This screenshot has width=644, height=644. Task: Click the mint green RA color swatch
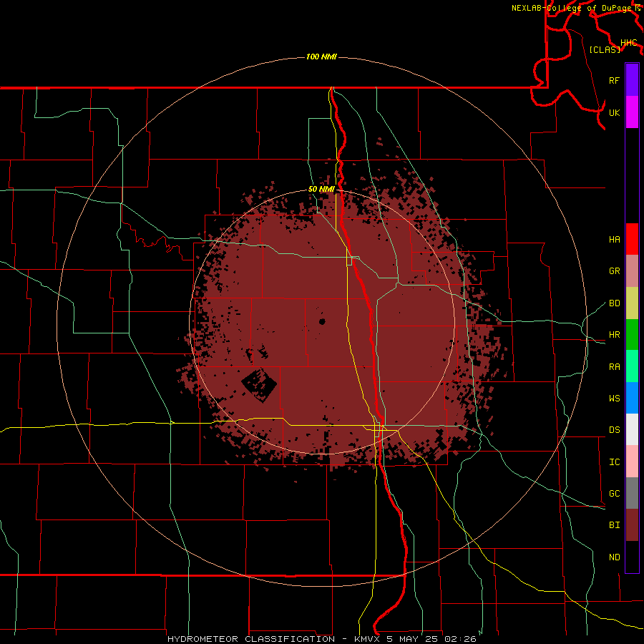point(632,366)
